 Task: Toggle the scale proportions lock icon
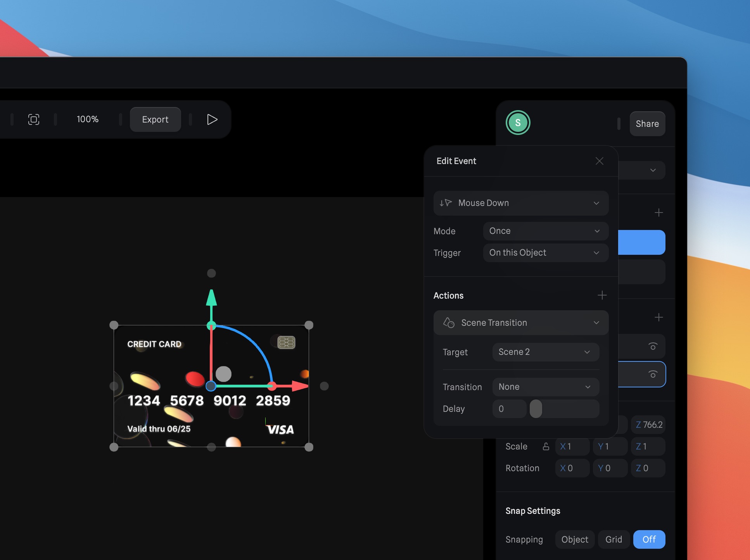pos(546,446)
